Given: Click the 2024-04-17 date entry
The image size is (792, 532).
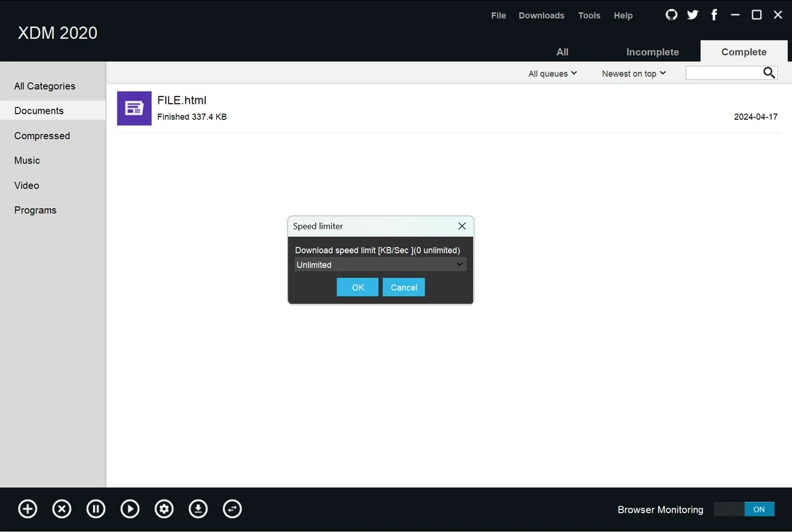Looking at the screenshot, I should 755,116.
